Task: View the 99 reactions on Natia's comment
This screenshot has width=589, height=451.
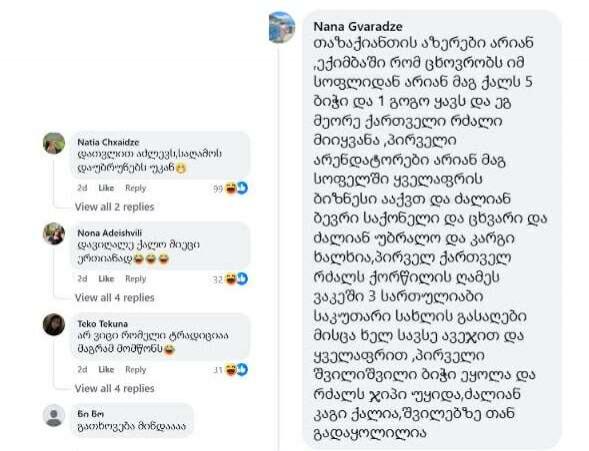Action: 230,188
